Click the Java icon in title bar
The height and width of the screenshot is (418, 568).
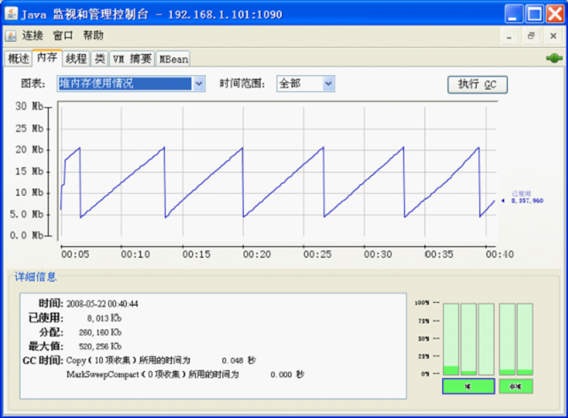pos(11,13)
